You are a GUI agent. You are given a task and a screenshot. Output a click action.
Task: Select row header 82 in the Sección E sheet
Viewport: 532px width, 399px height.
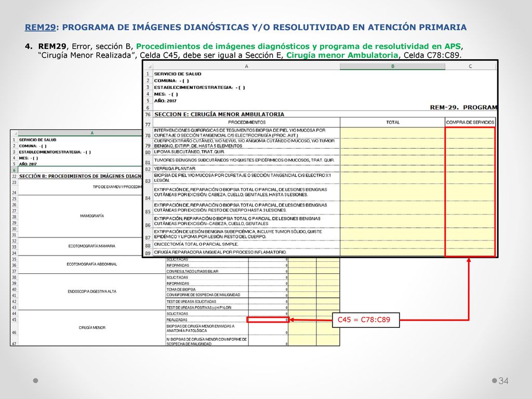[x=148, y=169]
